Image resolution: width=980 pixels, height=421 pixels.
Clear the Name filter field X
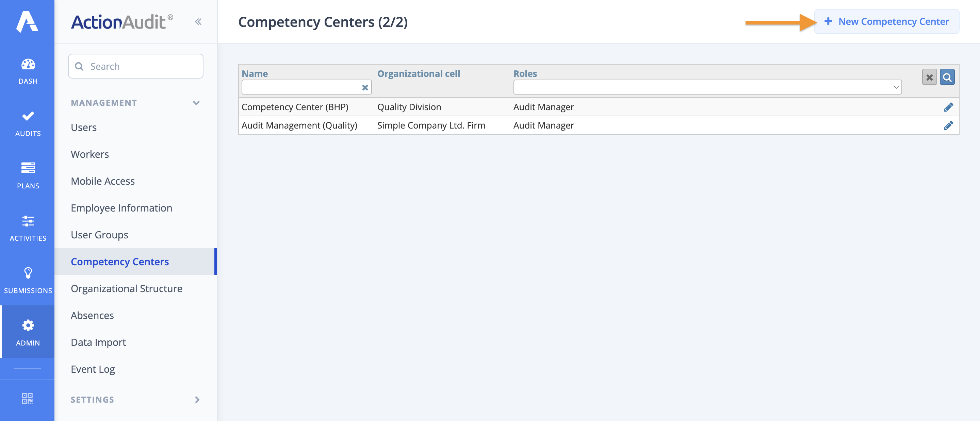[364, 87]
